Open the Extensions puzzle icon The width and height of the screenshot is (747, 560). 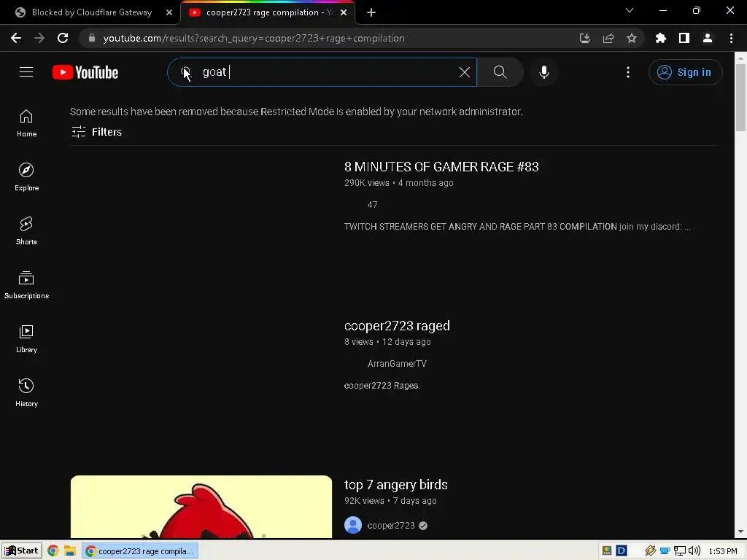(660, 38)
